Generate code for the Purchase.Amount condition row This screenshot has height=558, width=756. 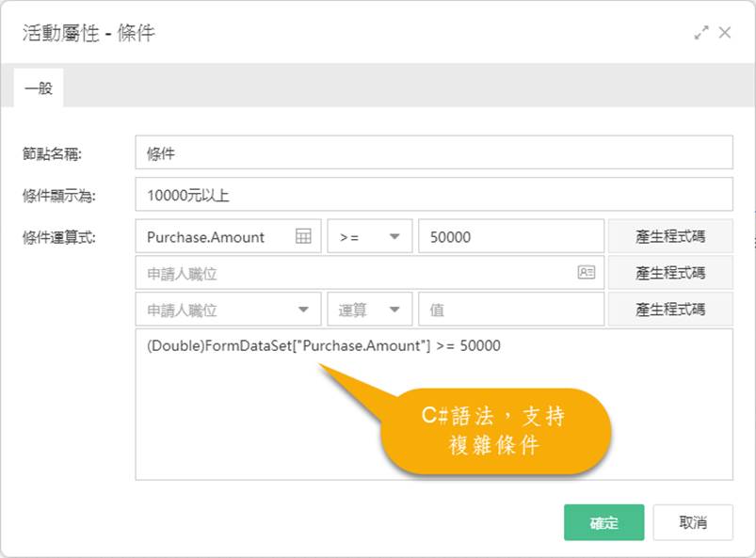coord(669,237)
